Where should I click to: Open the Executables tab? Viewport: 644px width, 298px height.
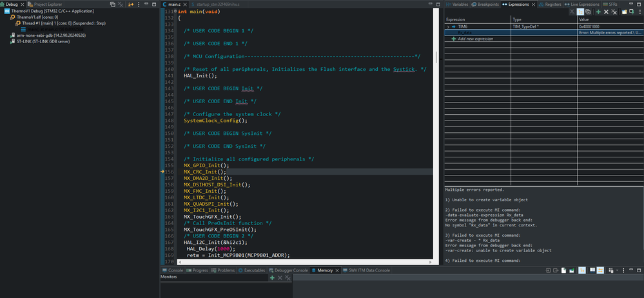tap(251, 270)
